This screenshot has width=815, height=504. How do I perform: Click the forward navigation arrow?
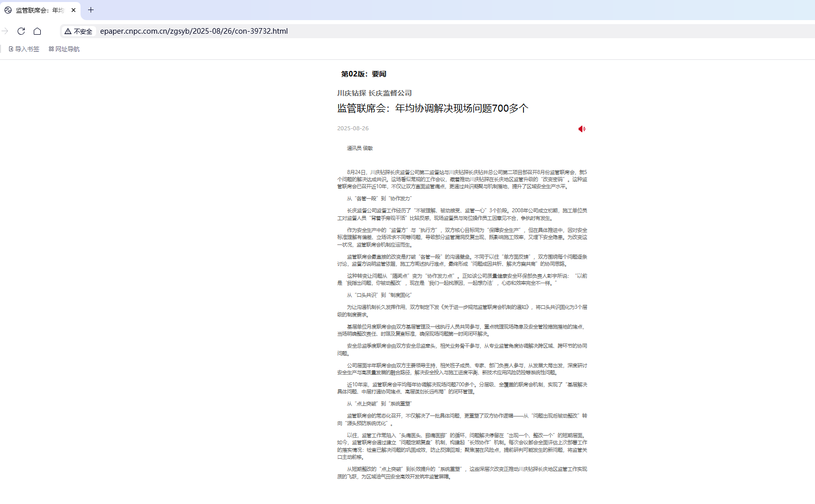coord(6,31)
